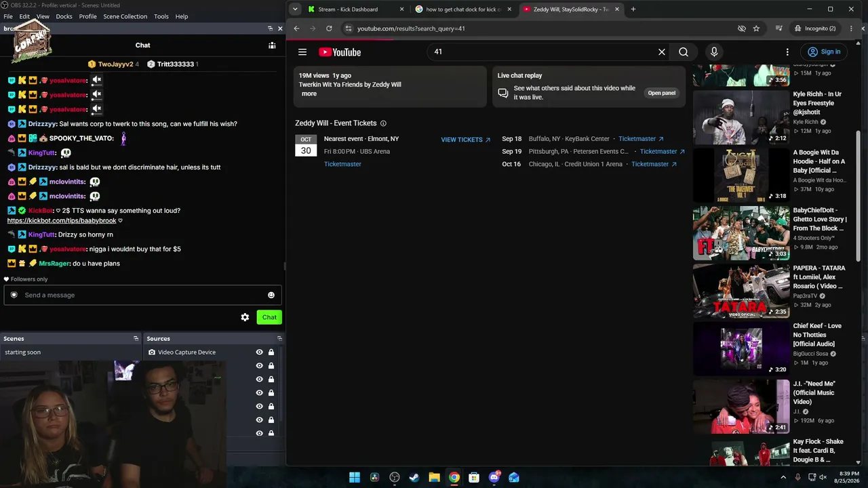Open Chrome's media control button

[x=779, y=28]
